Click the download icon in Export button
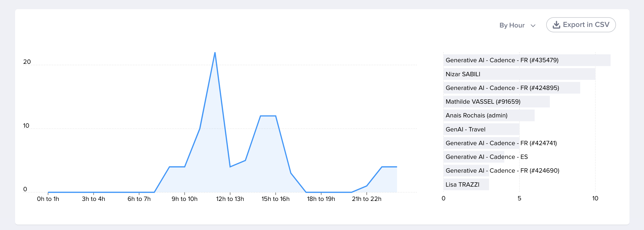This screenshot has height=230, width=644. (x=556, y=25)
